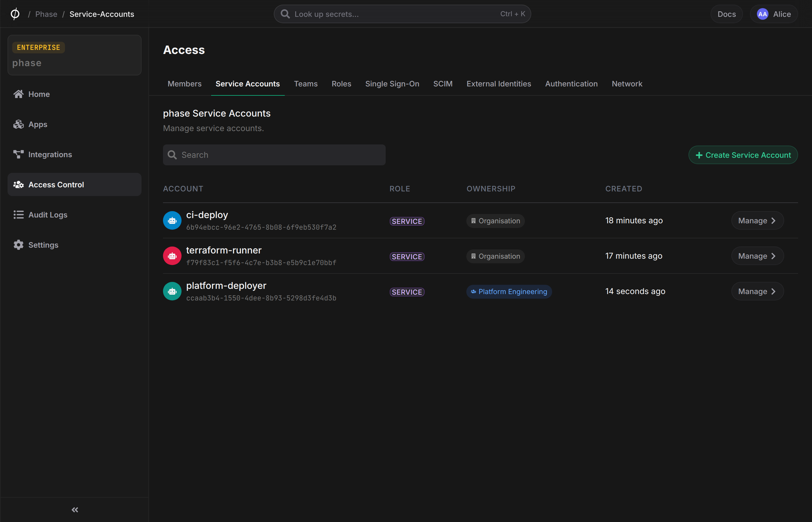This screenshot has height=522, width=812.
Task: Click platform-deployer ID ccaab3b4-1550-4dee-8b93-5298d3fe4d3b
Action: click(261, 298)
